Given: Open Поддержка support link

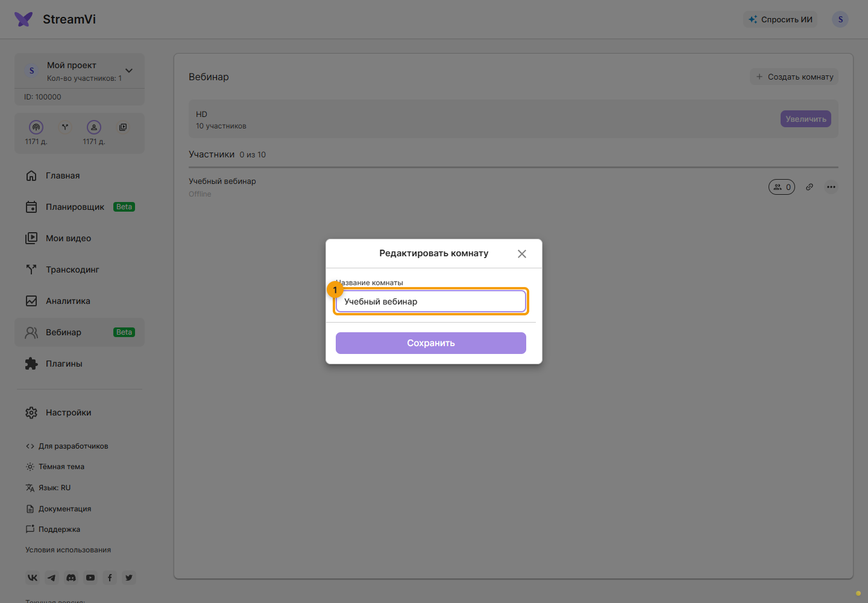Looking at the screenshot, I should tap(53, 529).
